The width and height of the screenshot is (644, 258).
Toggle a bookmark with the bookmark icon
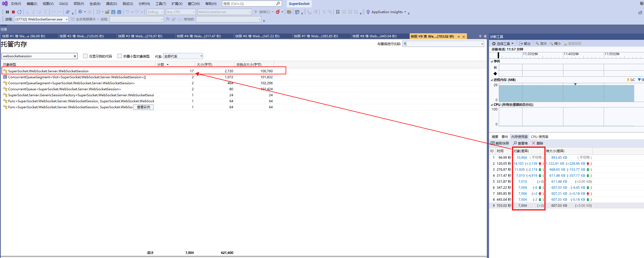tap(338, 12)
